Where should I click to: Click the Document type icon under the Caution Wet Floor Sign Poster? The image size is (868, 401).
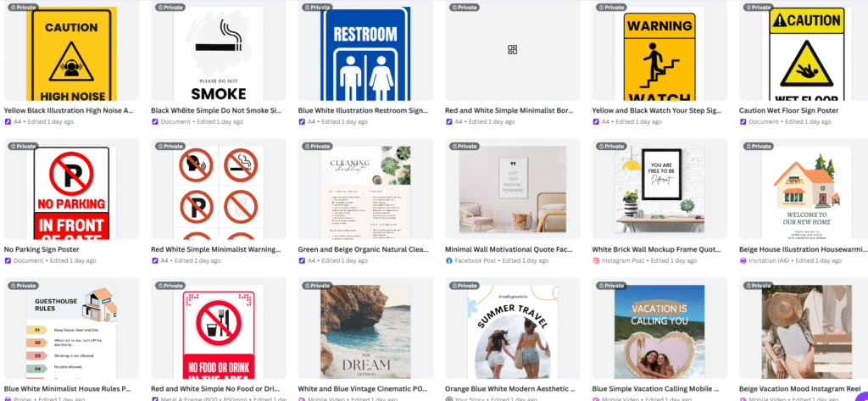point(743,121)
